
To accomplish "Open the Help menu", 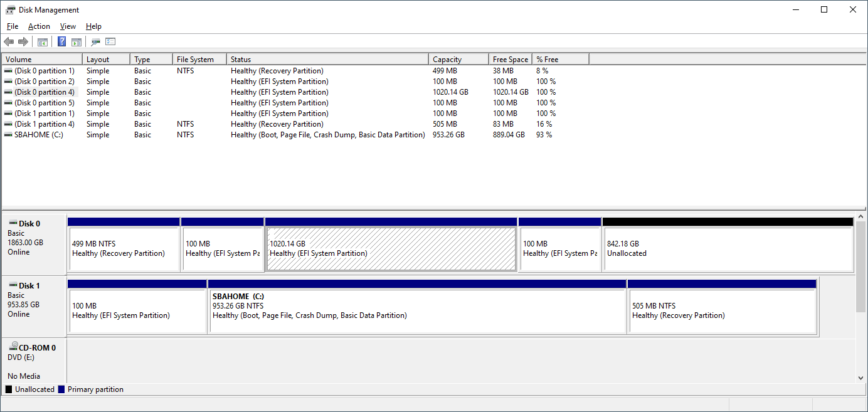I will point(93,26).
